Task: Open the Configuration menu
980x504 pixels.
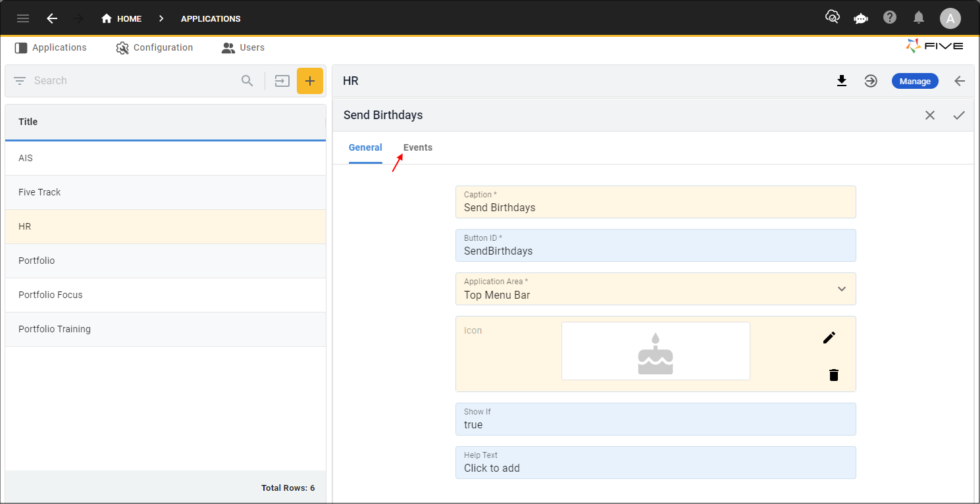Action: click(155, 47)
